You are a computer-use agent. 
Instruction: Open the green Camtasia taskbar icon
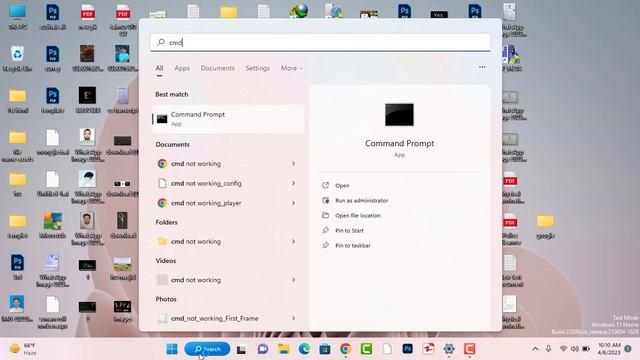366,349
